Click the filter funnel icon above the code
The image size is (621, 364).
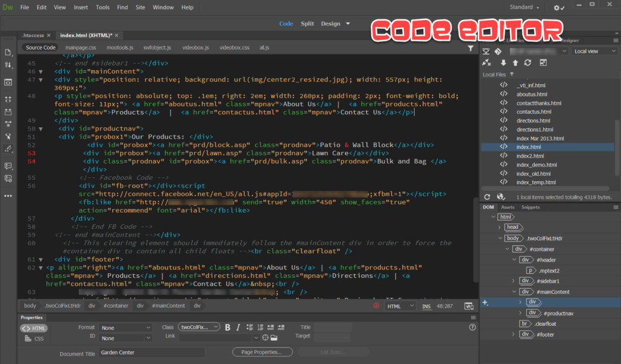point(471,48)
